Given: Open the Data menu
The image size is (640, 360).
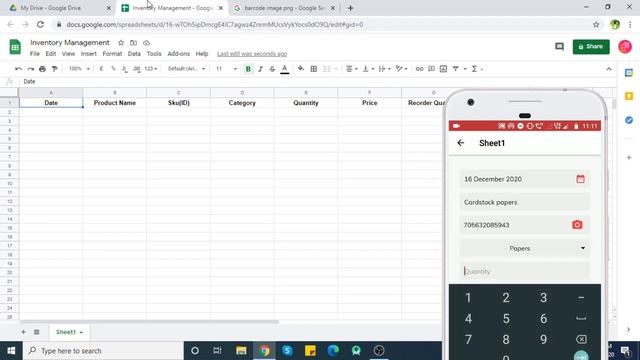Looking at the screenshot, I should pos(134,53).
